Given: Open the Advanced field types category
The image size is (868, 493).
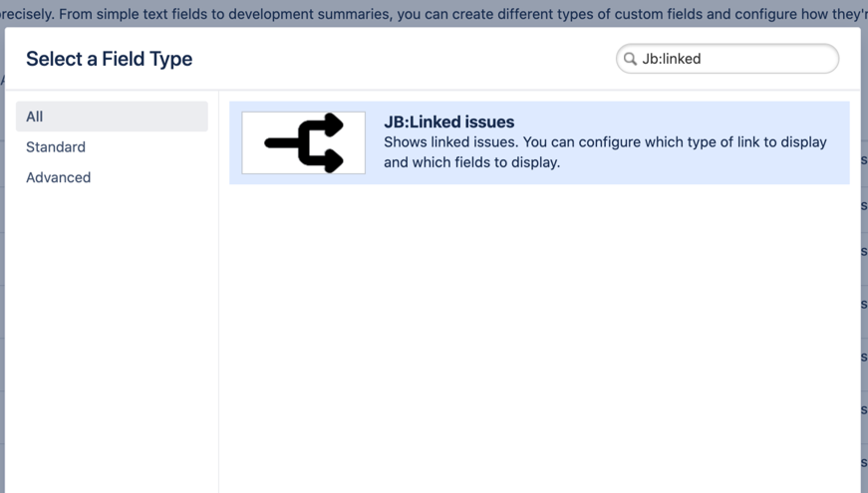Looking at the screenshot, I should tap(112, 177).
